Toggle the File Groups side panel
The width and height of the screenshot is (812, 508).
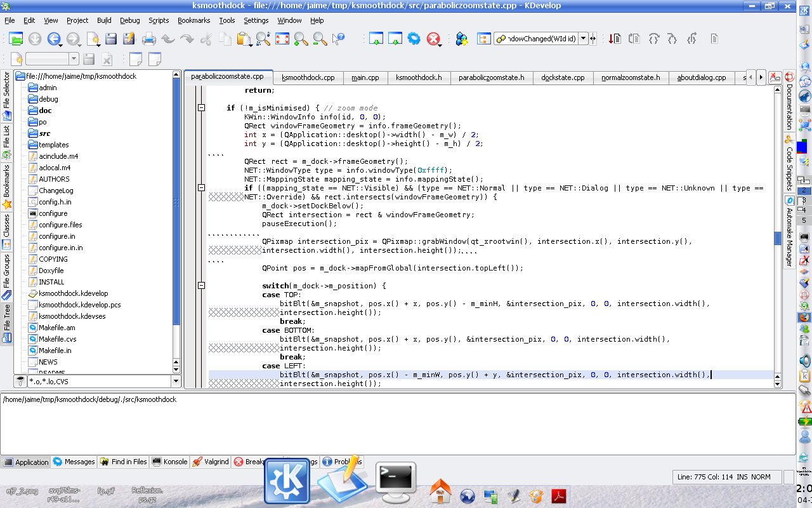click(x=6, y=277)
